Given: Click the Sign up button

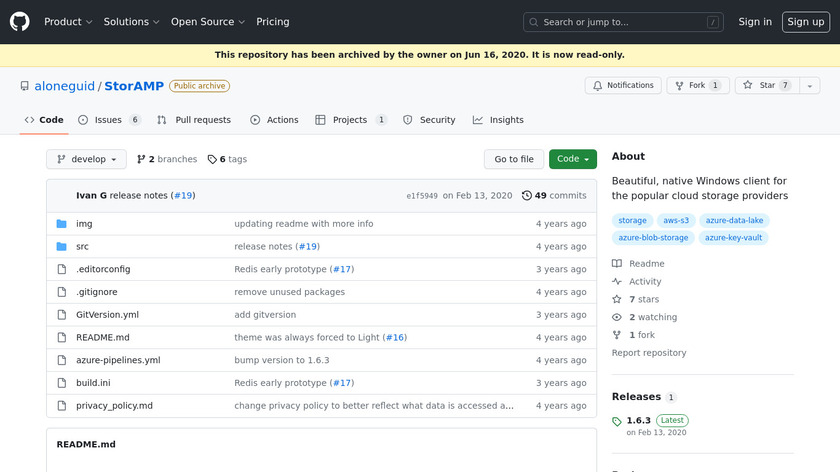Looking at the screenshot, I should coord(805,21).
